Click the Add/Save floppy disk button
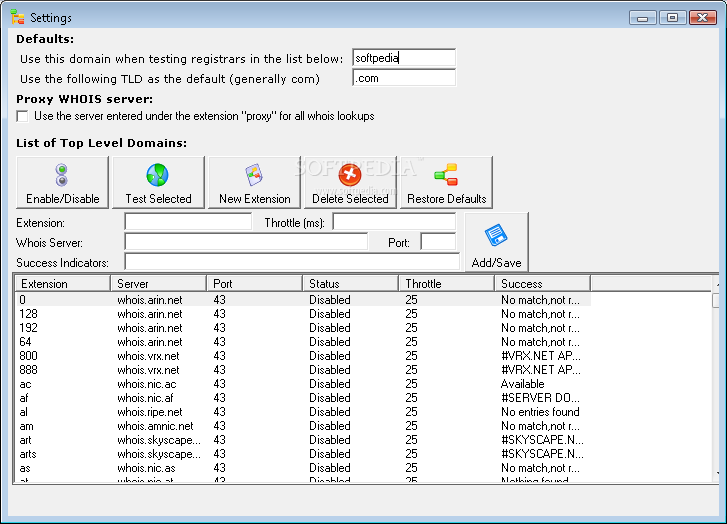This screenshot has height=524, width=727. click(x=497, y=242)
